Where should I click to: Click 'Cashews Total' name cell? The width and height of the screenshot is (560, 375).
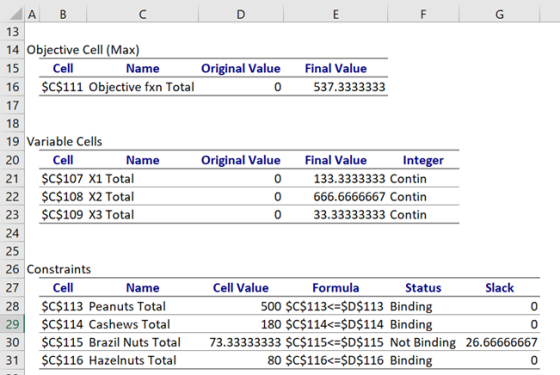129,324
